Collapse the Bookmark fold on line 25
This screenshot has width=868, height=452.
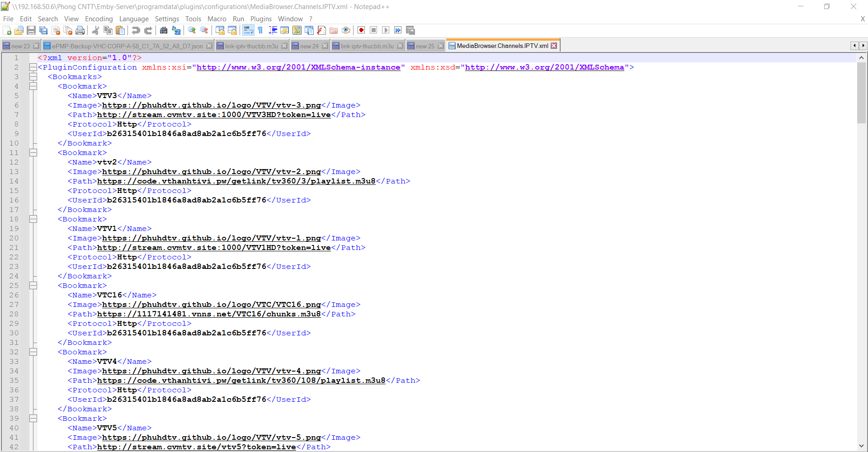tap(33, 286)
